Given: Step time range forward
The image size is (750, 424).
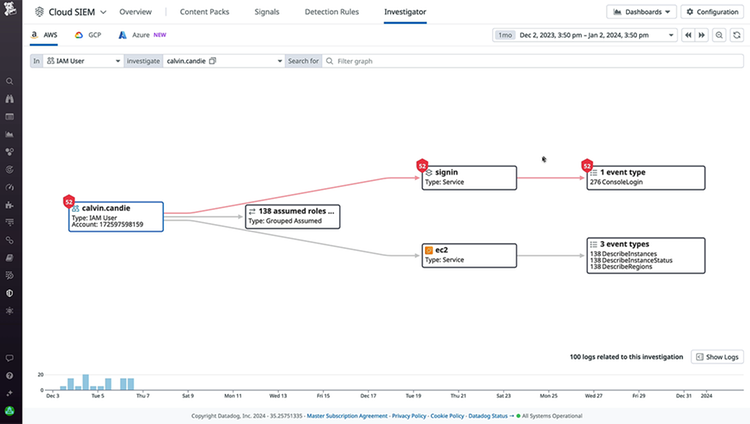Looking at the screenshot, I should [x=701, y=35].
